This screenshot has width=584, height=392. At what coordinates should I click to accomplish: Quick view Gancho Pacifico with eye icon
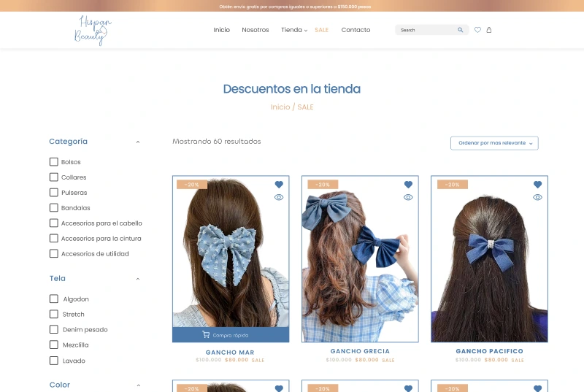[x=537, y=197]
